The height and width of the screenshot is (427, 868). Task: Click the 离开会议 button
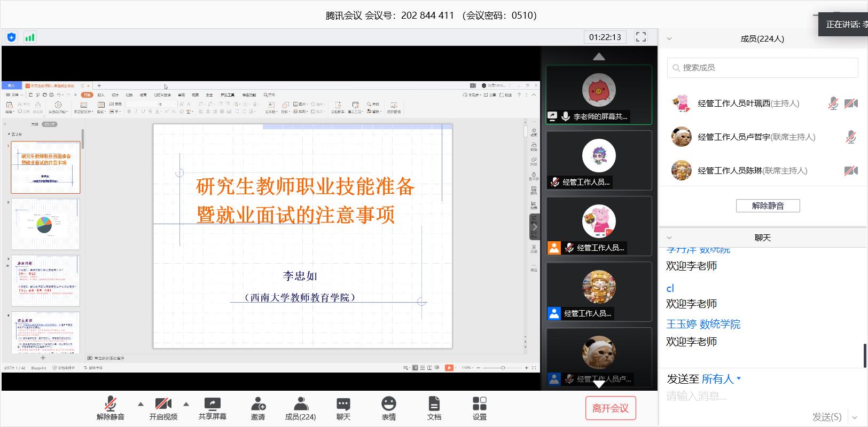[610, 408]
